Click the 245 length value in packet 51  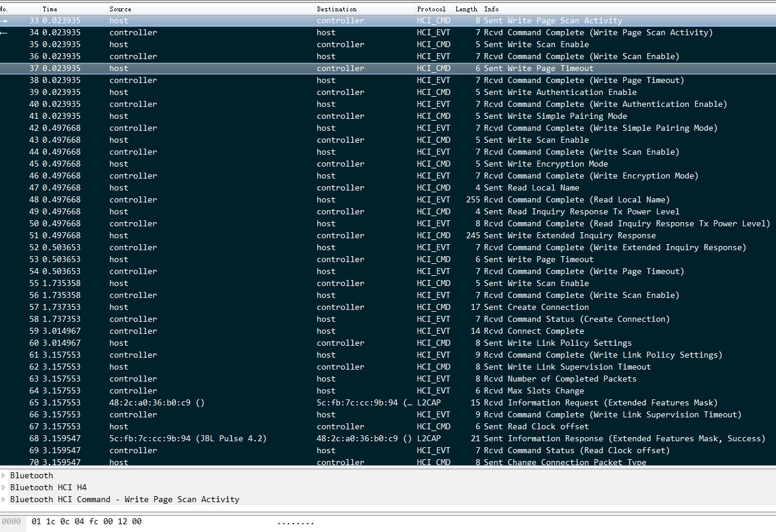click(473, 236)
